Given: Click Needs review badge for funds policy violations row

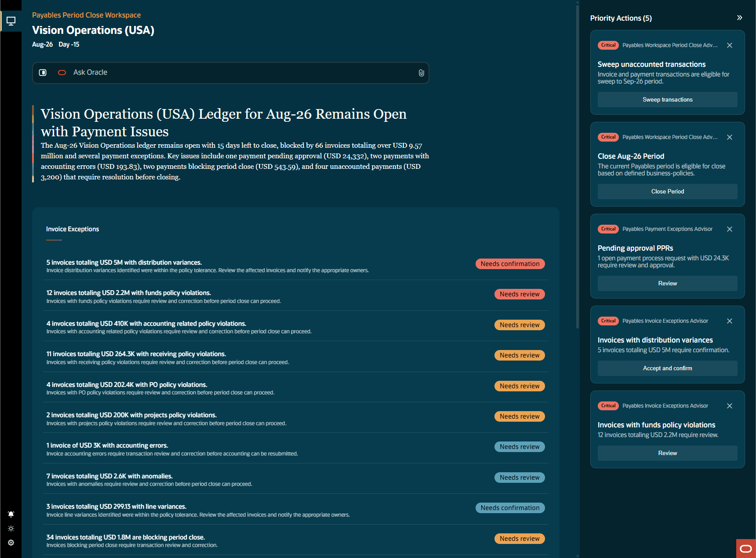Looking at the screenshot, I should [x=520, y=294].
